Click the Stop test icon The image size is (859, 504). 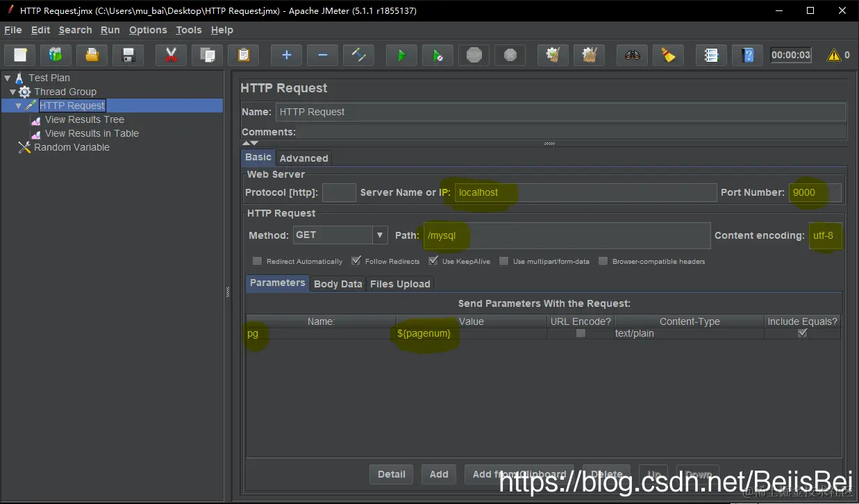click(474, 55)
